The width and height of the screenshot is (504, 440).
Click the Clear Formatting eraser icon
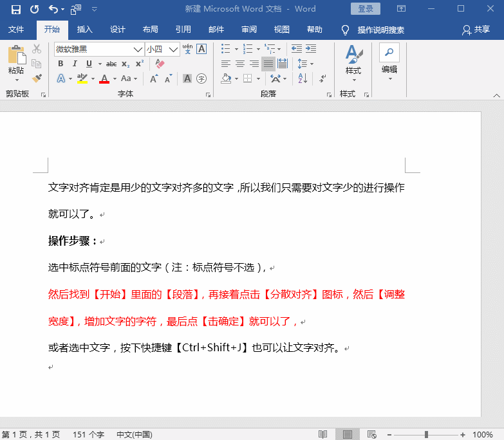tap(160, 64)
